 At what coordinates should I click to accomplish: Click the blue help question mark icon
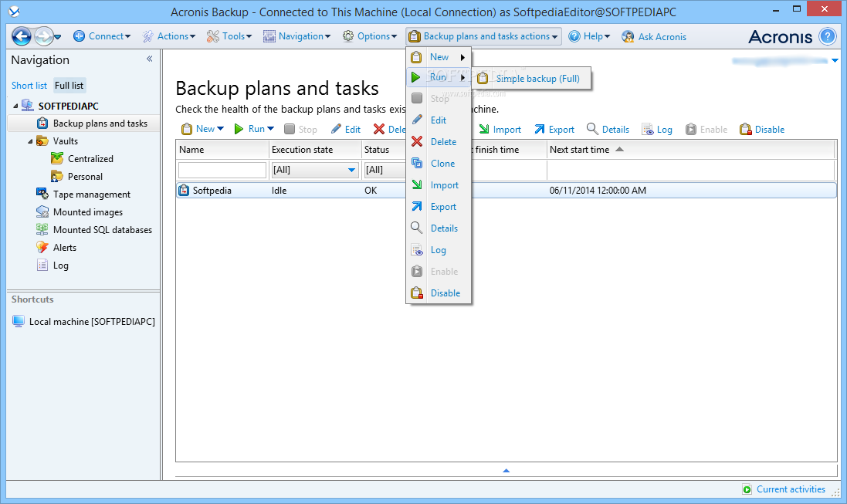point(827,36)
